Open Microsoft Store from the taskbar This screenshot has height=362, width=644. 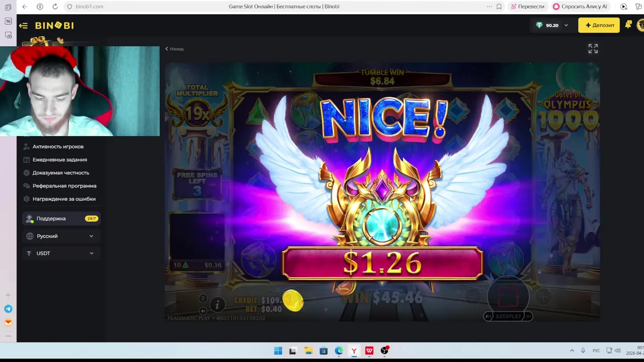[x=324, y=350]
